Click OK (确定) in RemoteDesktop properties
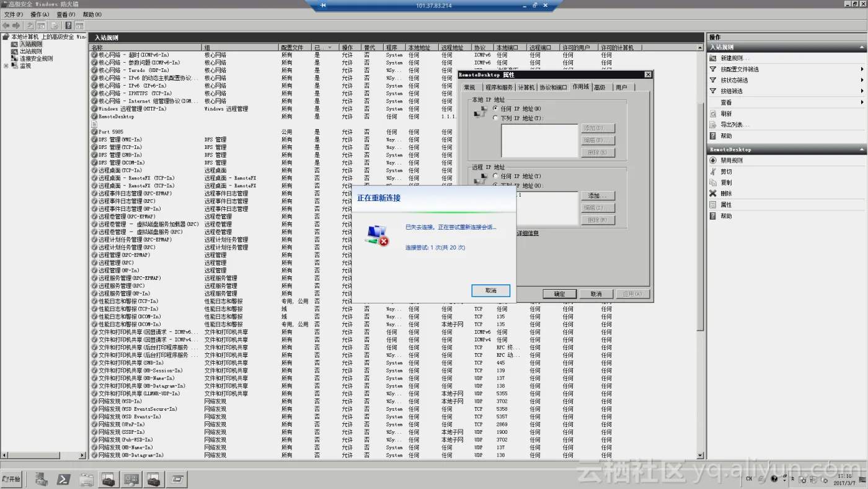 (x=559, y=294)
